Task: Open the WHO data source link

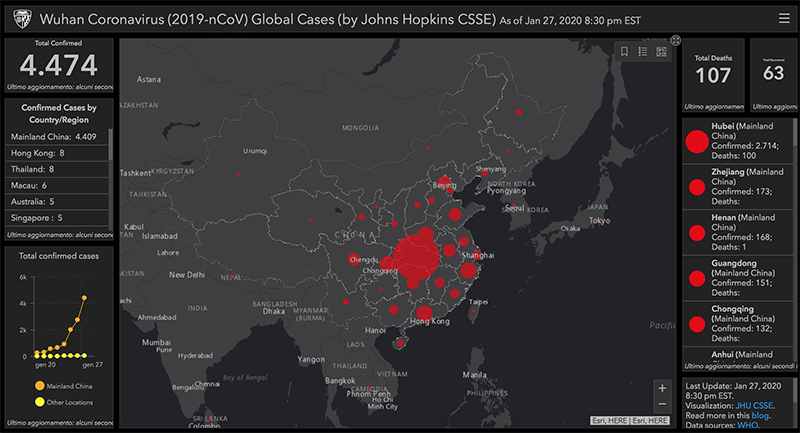Action: (747, 425)
